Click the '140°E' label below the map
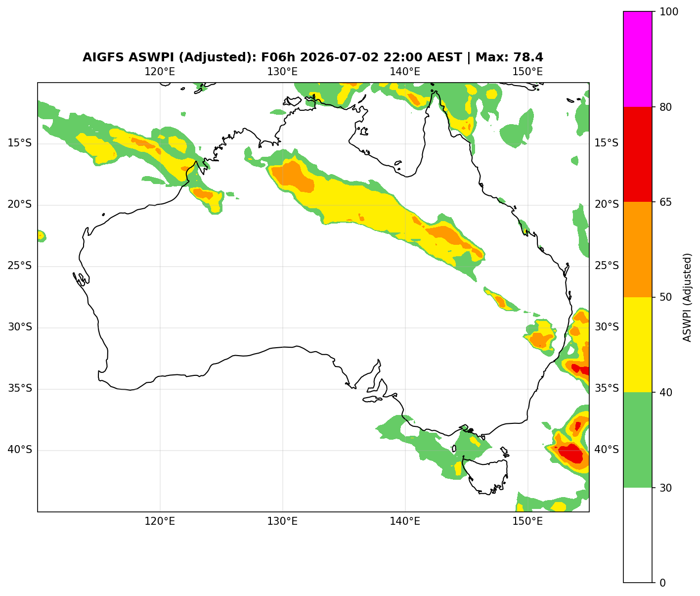The width and height of the screenshot is (700, 596). (405, 521)
